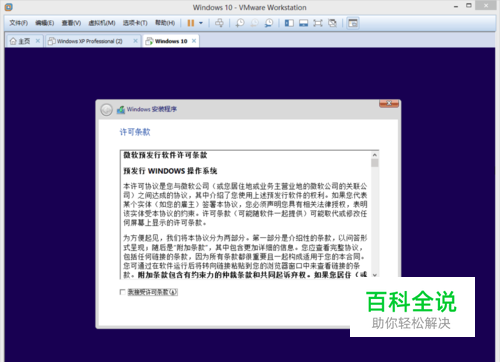Screen dimensions: 500x362
Task: Click the console view toolbar icon
Action: click(x=353, y=23)
